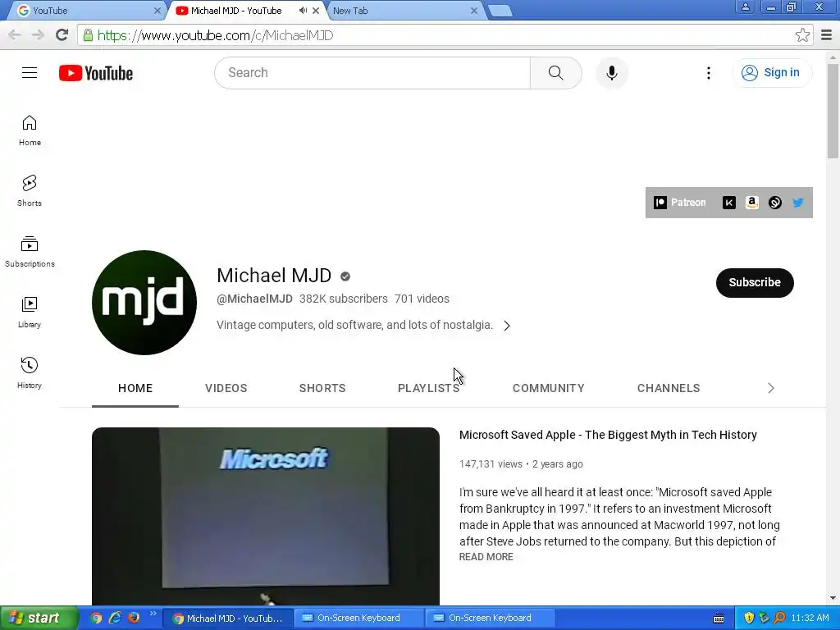
Task: Launch Firefox from quick launch
Action: click(x=134, y=618)
